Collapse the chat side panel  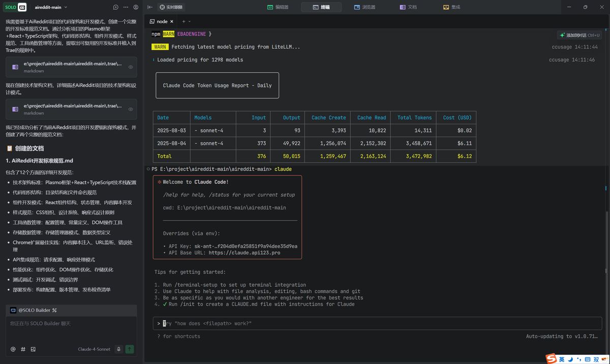point(150,8)
